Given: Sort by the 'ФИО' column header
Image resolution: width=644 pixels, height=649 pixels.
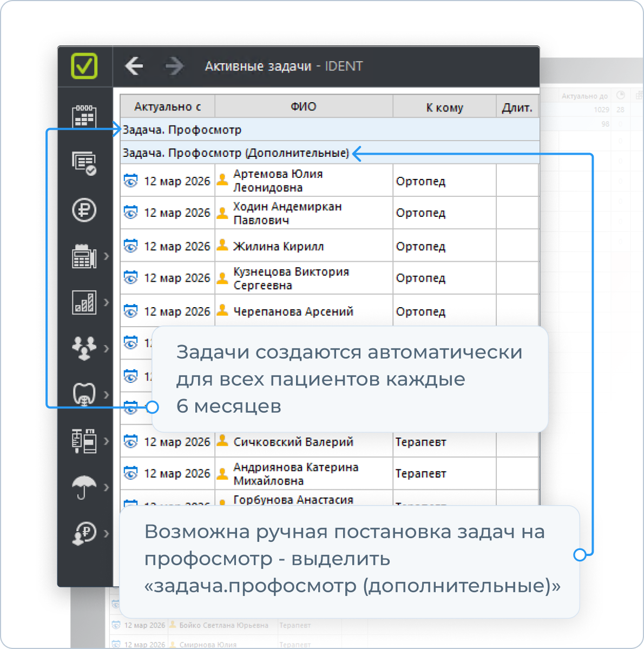Looking at the screenshot, I should coord(303,107).
